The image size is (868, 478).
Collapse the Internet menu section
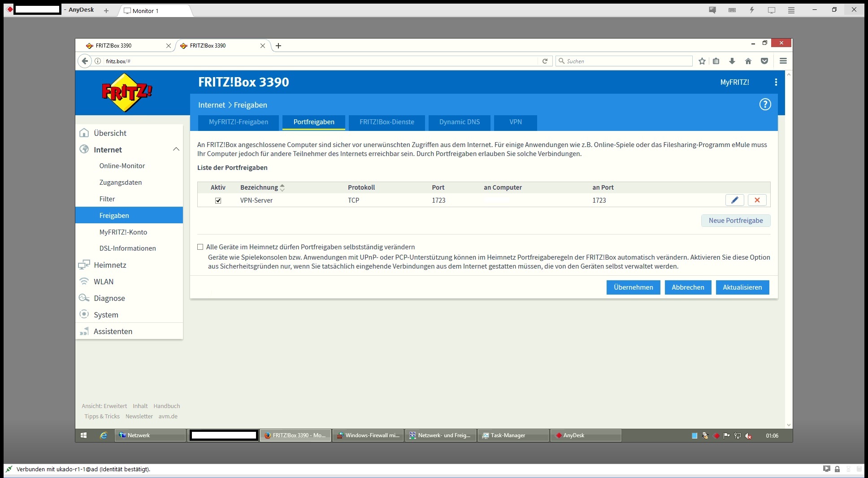(x=176, y=149)
